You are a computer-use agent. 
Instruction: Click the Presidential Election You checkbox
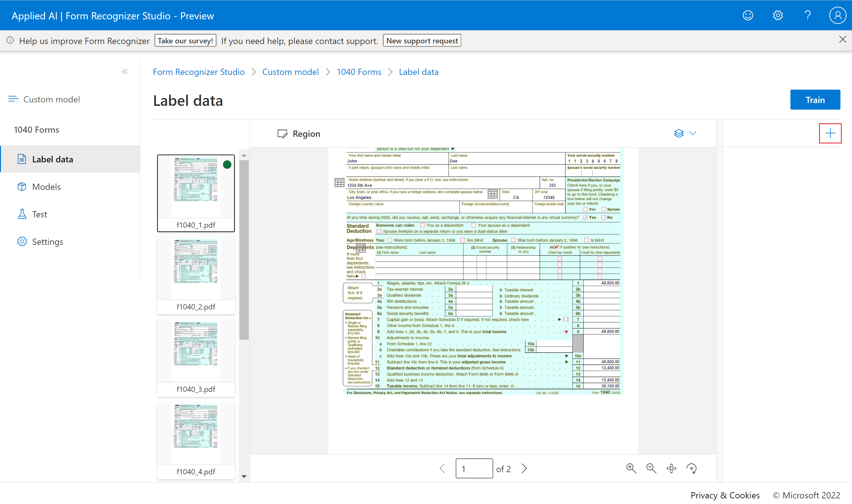coord(585,209)
